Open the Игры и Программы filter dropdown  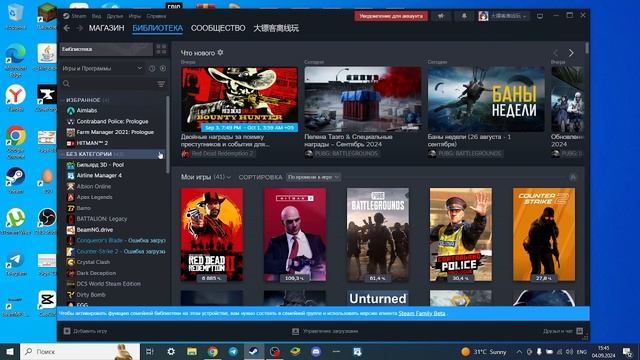(102, 68)
